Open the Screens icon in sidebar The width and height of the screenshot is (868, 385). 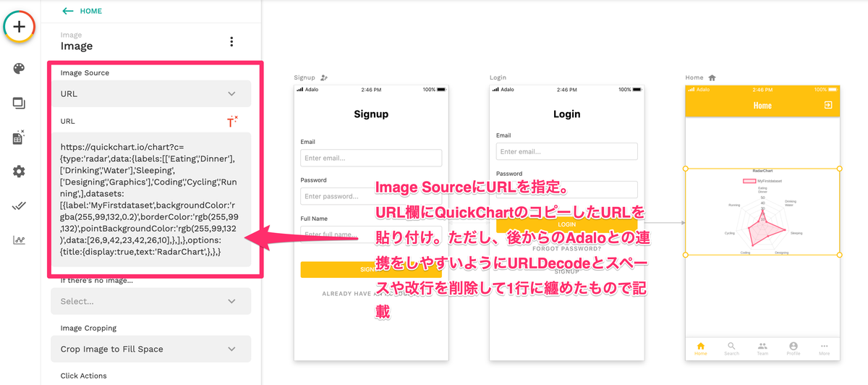click(19, 103)
